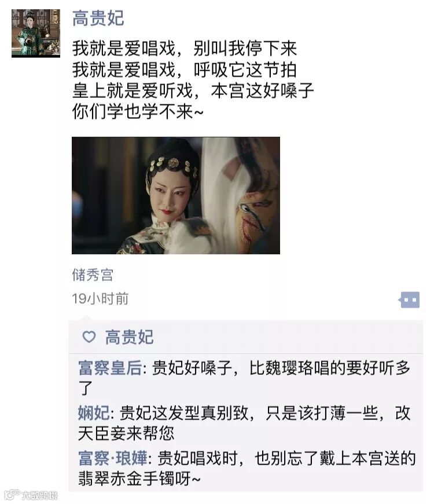Open poster name 高贵妃 at top
Screen dimensions: 434x504
point(98,19)
